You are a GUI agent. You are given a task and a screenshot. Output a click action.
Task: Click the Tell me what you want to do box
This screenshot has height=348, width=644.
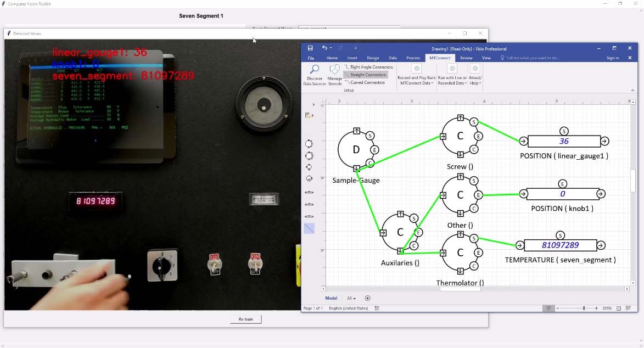(530, 58)
